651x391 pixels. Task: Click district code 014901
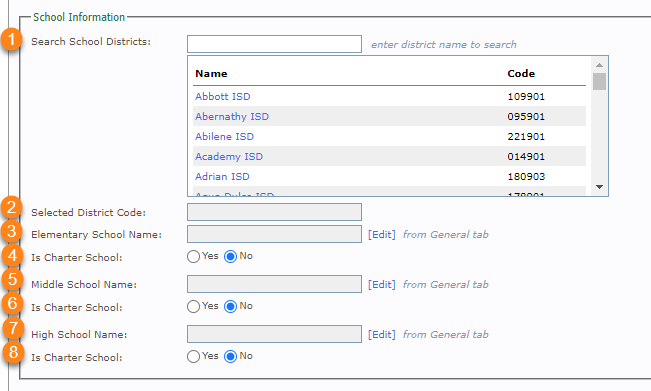pos(526,156)
